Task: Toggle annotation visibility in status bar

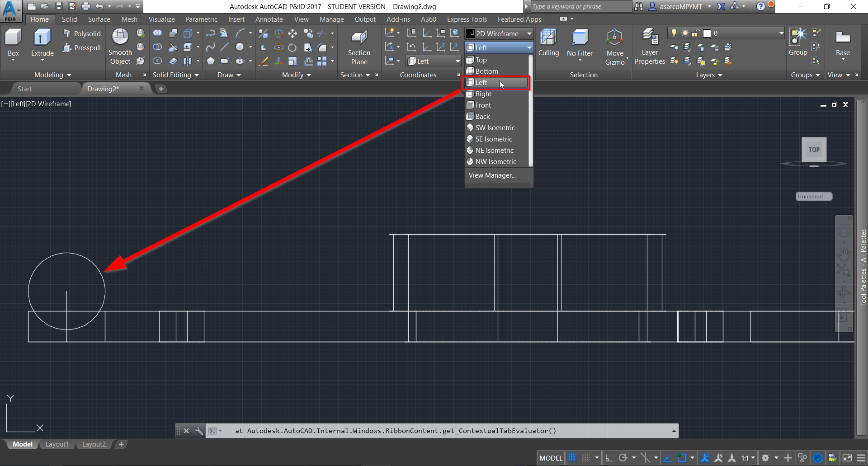Action: [705, 458]
